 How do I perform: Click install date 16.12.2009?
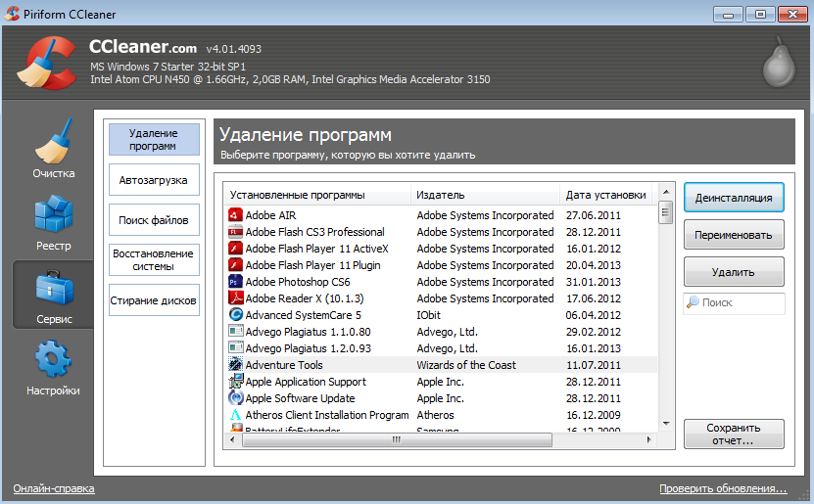594,415
